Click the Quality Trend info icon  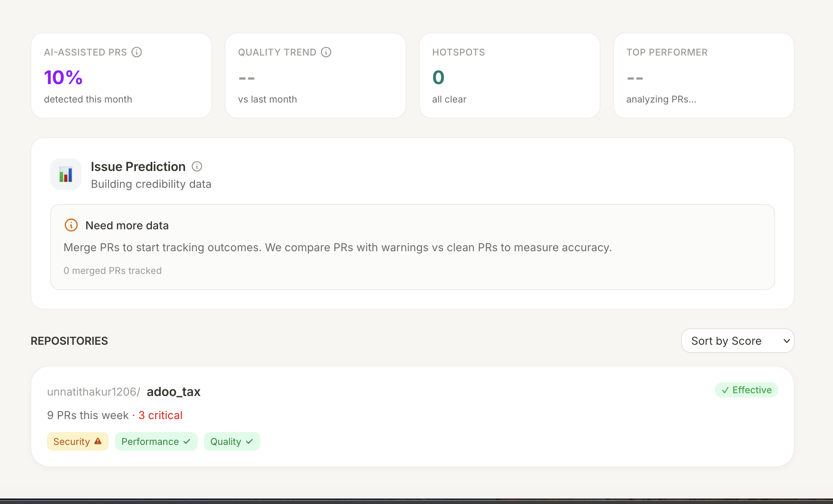point(327,52)
